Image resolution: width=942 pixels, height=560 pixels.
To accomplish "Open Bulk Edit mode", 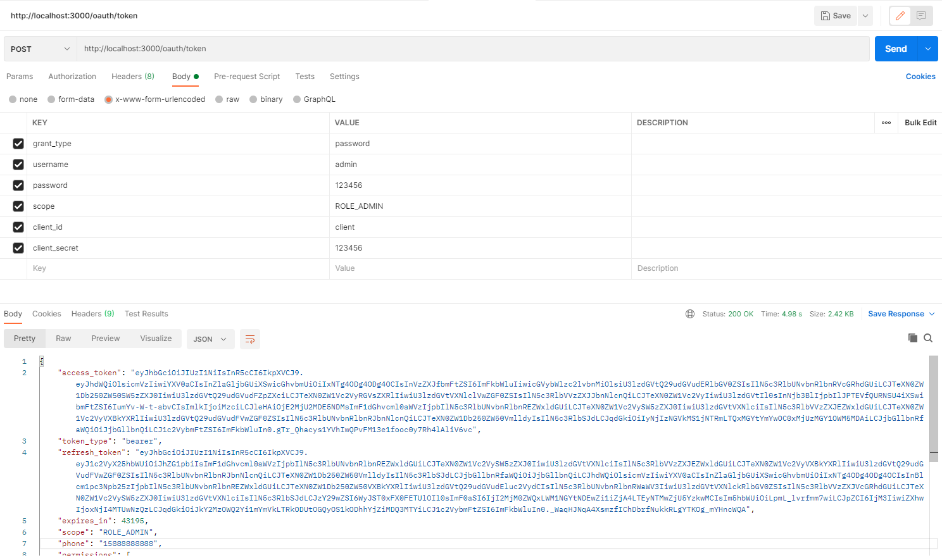I will pos(920,123).
